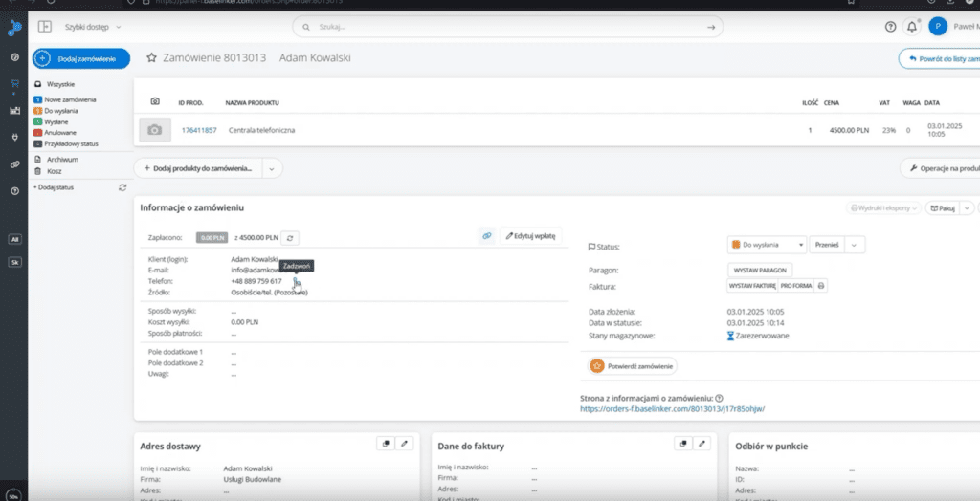Select Nowe zamówienia status in sidebar
The width and height of the screenshot is (980, 501).
[x=67, y=99]
